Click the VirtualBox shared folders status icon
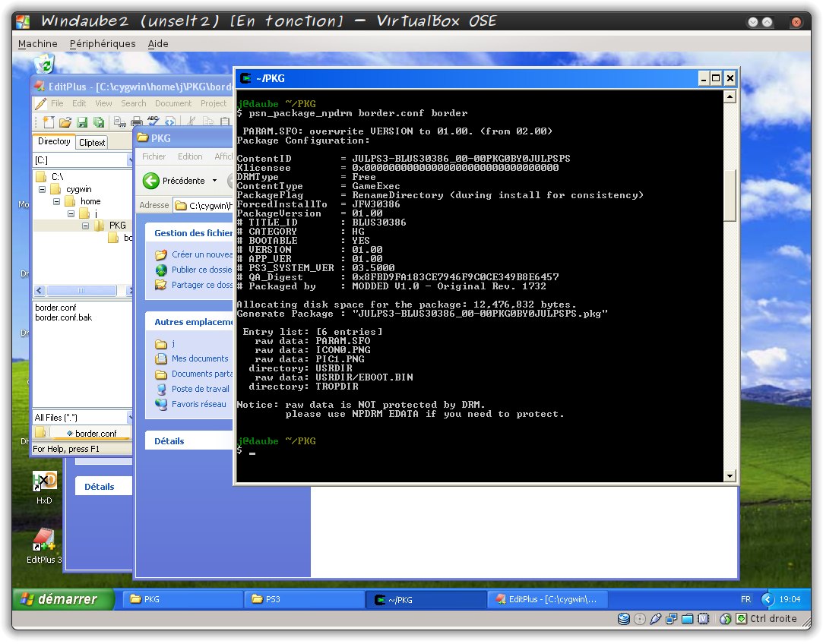This screenshot has width=823, height=644. click(x=688, y=619)
